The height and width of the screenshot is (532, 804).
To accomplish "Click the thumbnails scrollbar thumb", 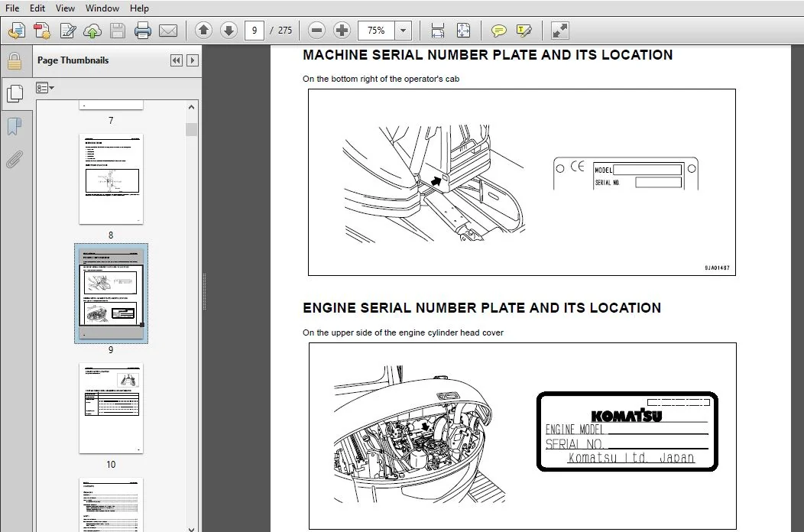I will pyautogui.click(x=191, y=129).
